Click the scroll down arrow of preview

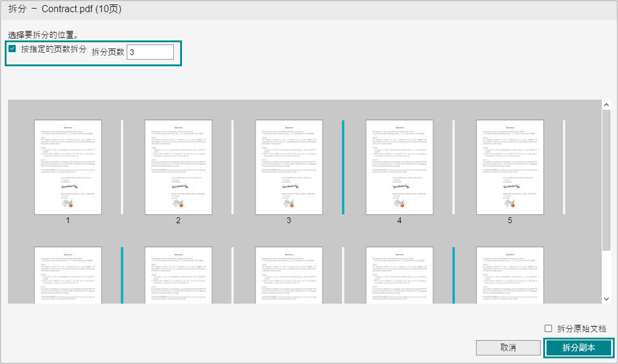(606, 299)
